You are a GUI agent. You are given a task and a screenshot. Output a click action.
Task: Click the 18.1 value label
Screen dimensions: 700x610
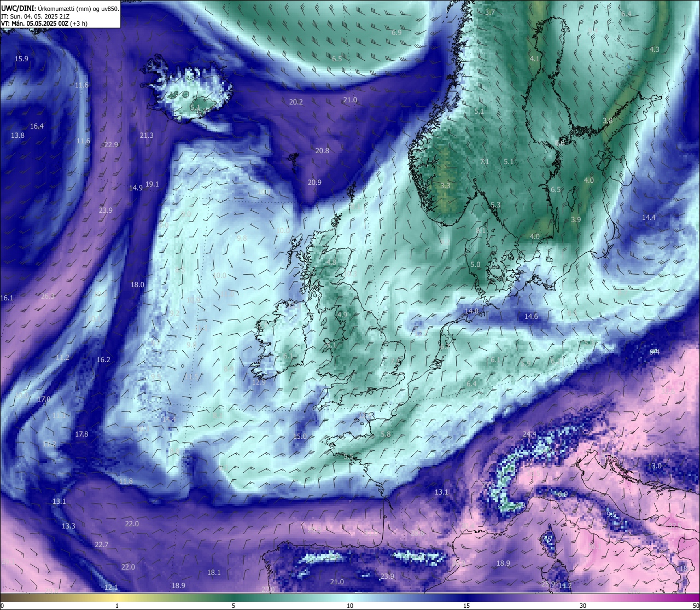point(214,572)
